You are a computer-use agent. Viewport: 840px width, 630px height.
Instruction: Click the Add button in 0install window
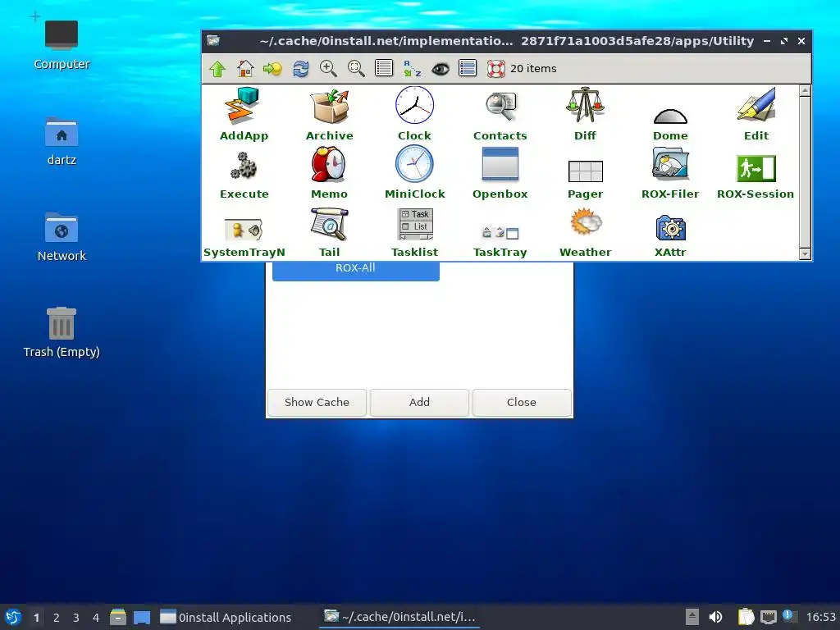[419, 402]
